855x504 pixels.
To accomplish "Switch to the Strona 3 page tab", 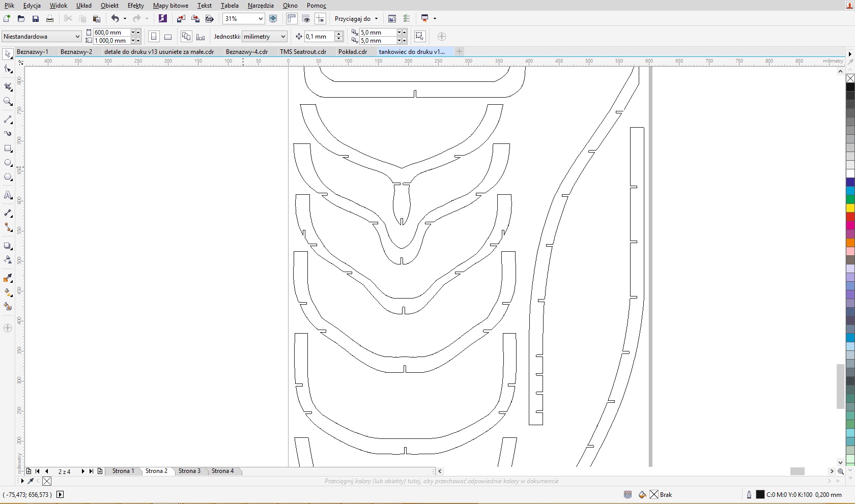I will click(189, 471).
